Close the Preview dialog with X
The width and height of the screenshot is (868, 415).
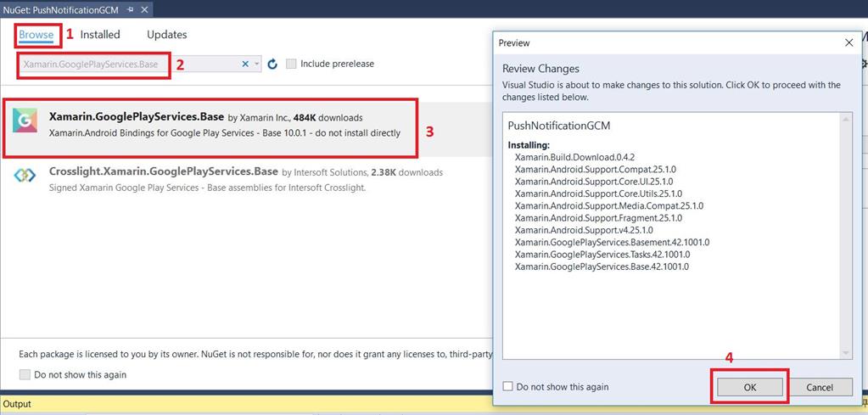point(848,42)
